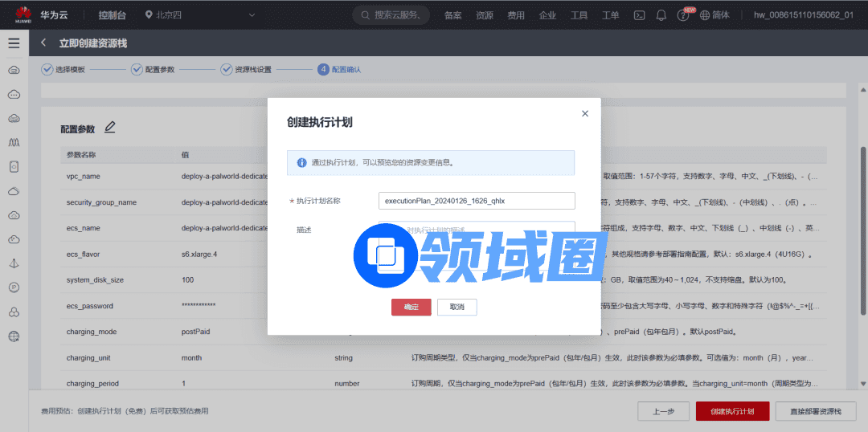Click the 取消 button in dialog
This screenshot has height=432, width=868.
pos(457,307)
